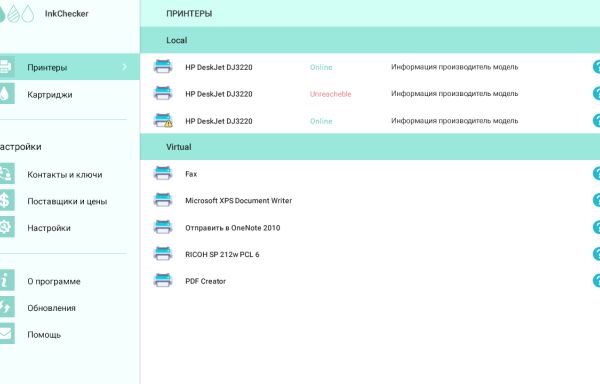Select the Принтеры sidebar printer icon
Viewport: 600px width, 384px height.
pyautogui.click(x=7, y=67)
